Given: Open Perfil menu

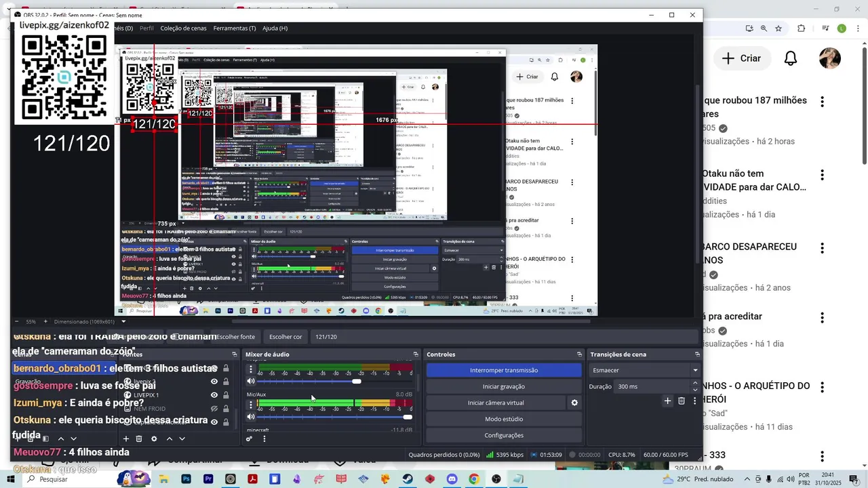Looking at the screenshot, I should pyautogui.click(x=146, y=28).
